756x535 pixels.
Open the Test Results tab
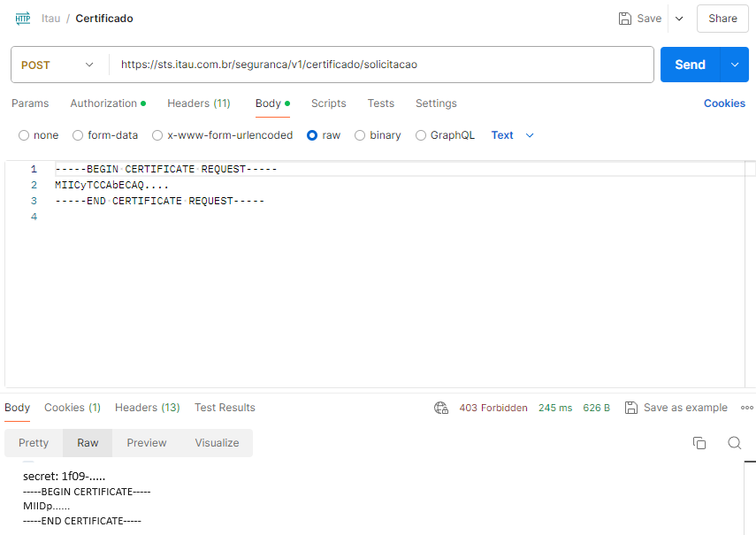(225, 408)
